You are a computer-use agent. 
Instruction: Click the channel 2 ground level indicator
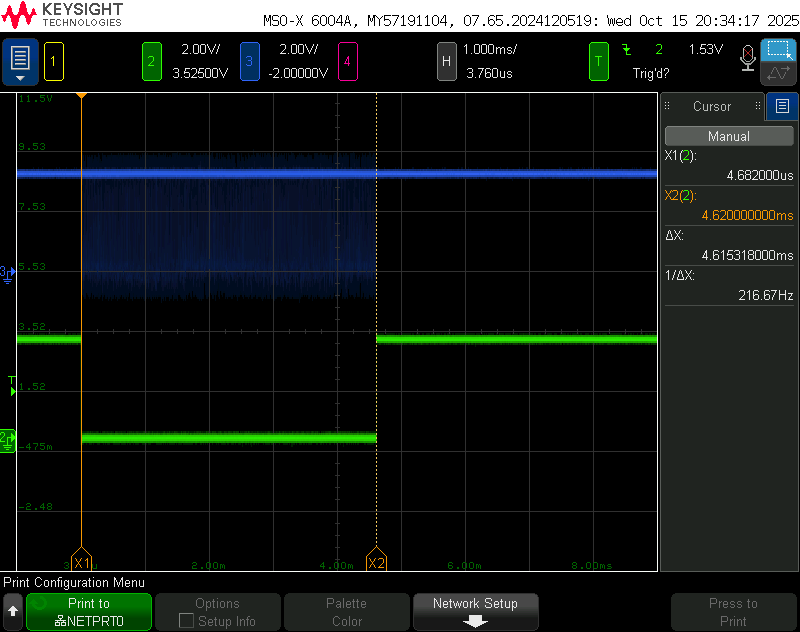pos(8,441)
